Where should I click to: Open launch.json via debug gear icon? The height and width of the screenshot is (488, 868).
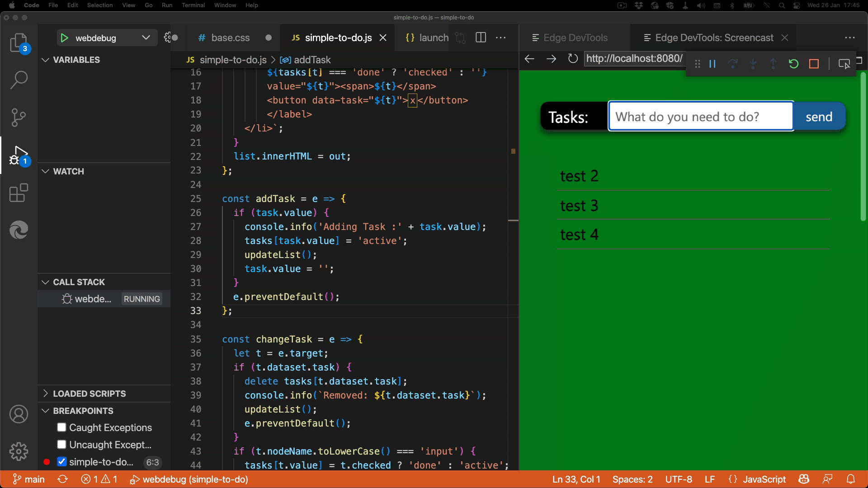[x=168, y=38]
